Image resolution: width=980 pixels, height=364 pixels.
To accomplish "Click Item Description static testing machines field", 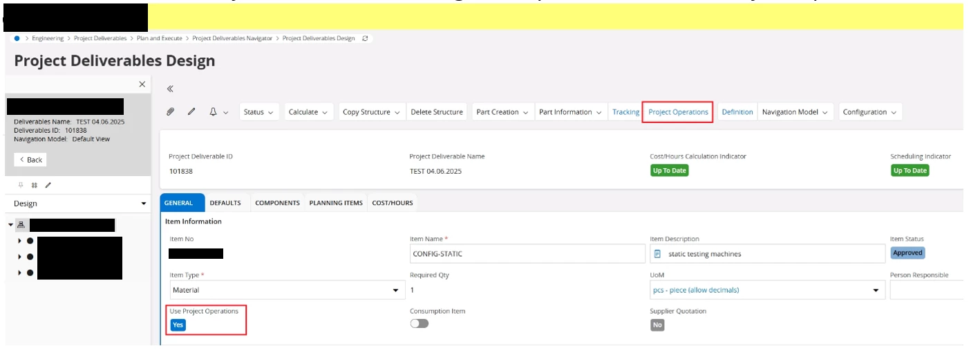I will click(767, 254).
